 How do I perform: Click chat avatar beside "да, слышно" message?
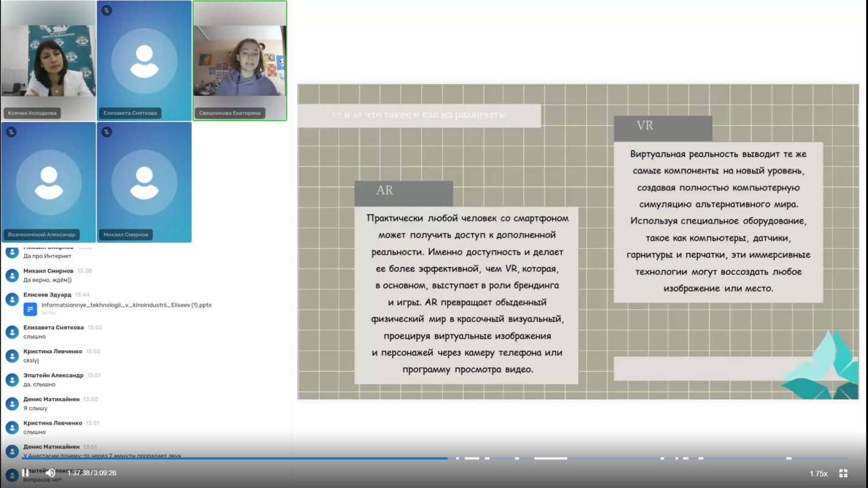pos(12,380)
